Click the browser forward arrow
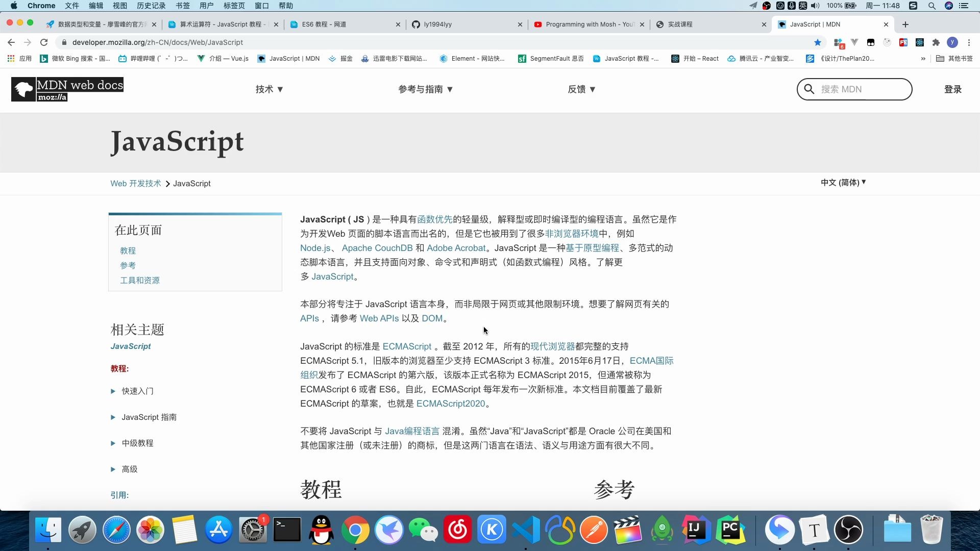The height and width of the screenshot is (551, 980). click(28, 42)
